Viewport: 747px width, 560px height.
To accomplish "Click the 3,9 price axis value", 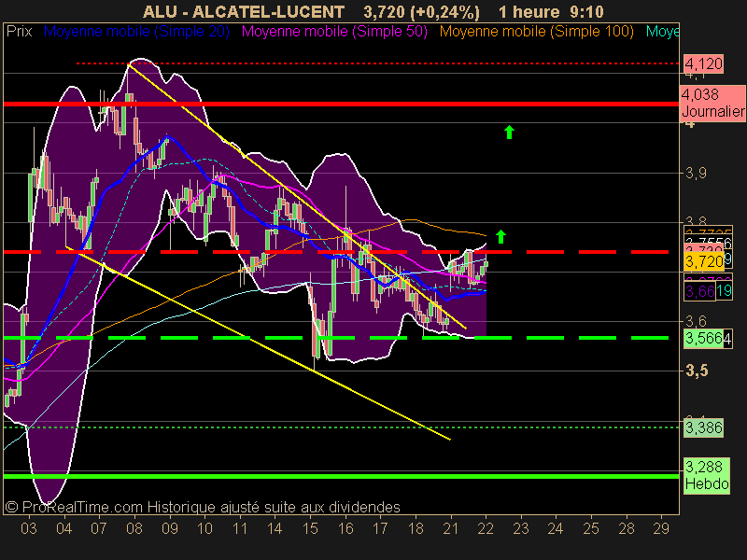I will pos(696,174).
